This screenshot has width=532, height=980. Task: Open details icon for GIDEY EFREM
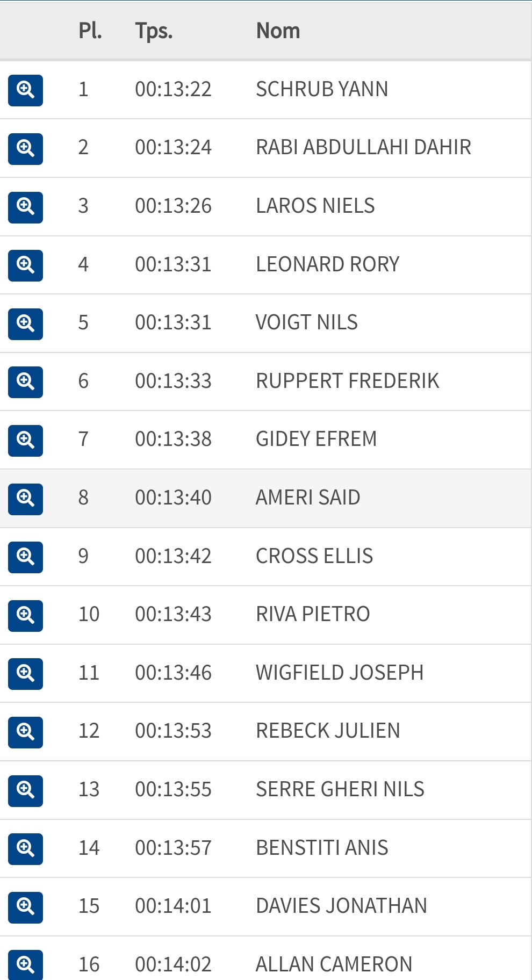[x=25, y=441]
